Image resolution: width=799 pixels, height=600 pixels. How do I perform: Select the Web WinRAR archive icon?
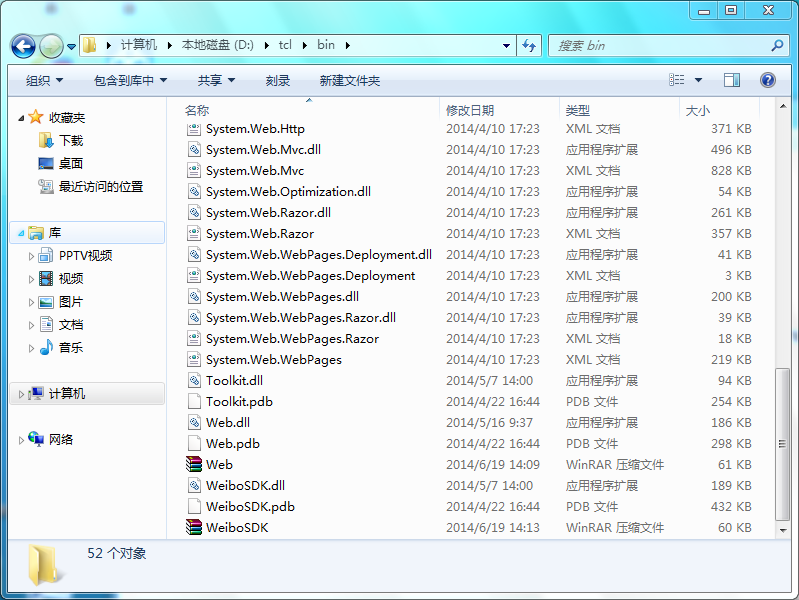pyautogui.click(x=194, y=464)
